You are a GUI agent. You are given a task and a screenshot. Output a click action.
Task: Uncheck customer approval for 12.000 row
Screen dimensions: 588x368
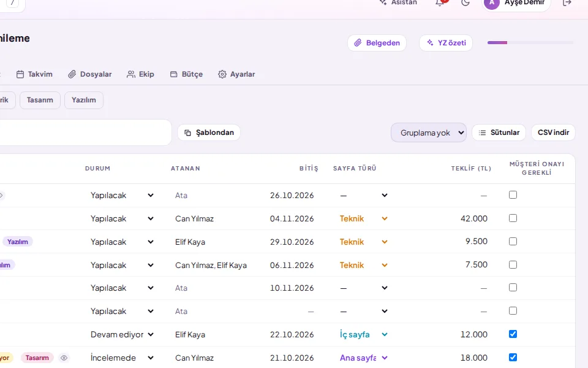(x=513, y=334)
